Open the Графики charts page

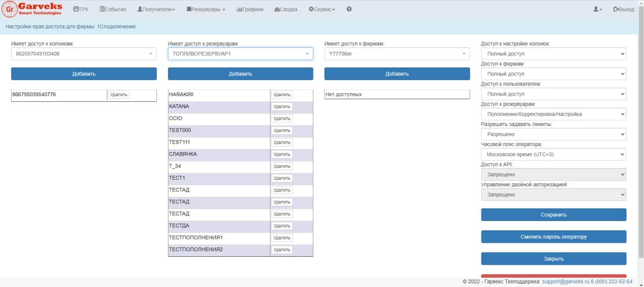[x=250, y=9]
